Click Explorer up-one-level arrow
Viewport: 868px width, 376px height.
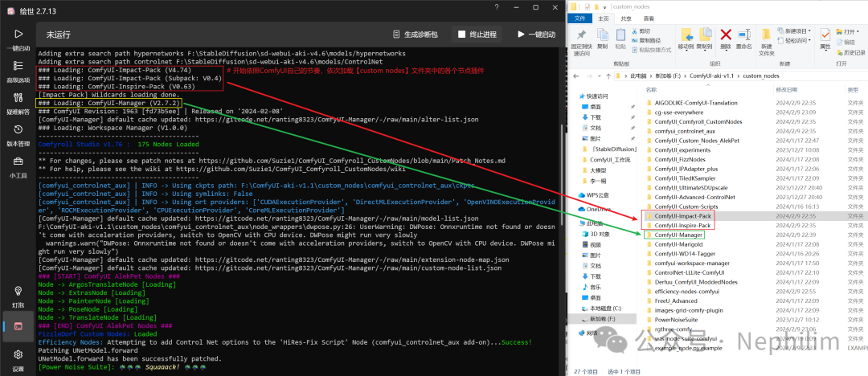pos(608,76)
